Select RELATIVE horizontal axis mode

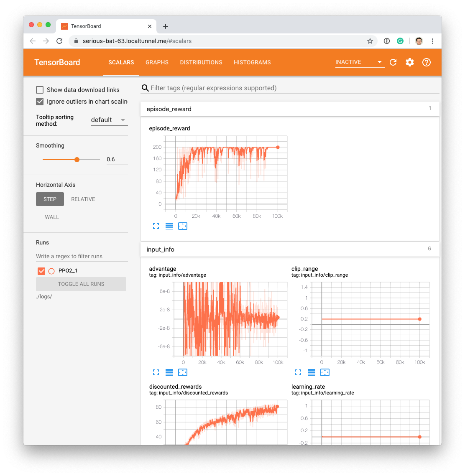tap(83, 199)
